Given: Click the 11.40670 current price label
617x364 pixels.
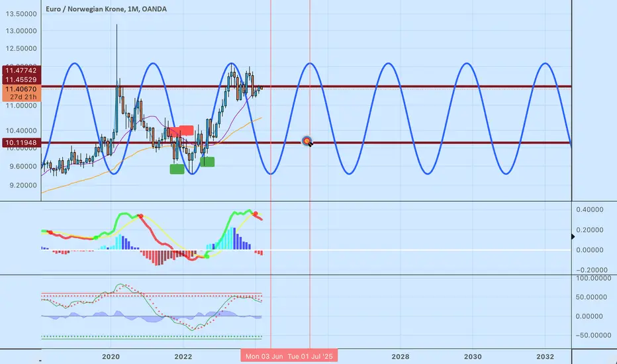Looking at the screenshot, I should pos(21,89).
